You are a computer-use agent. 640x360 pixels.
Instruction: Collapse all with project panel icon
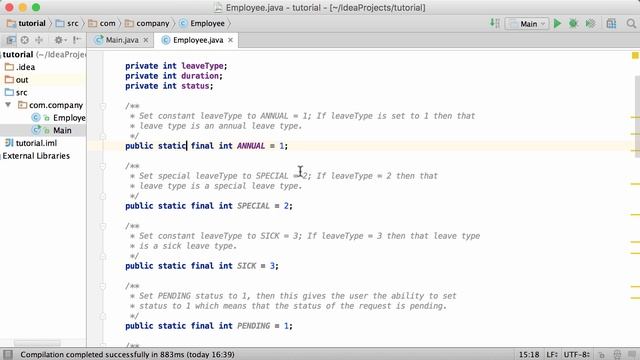(39, 40)
